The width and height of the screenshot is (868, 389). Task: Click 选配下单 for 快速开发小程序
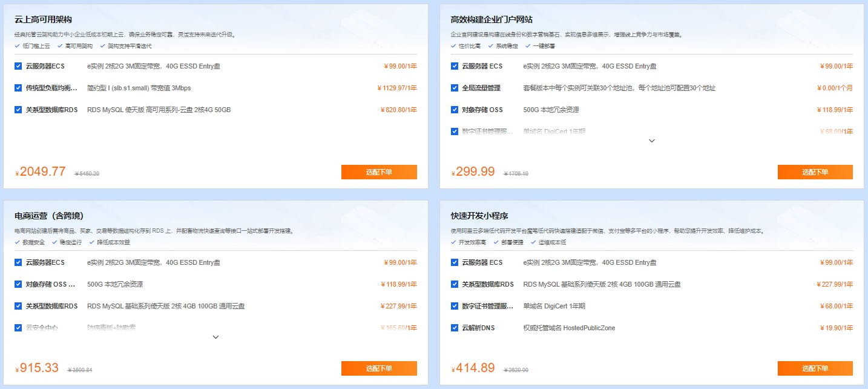click(x=815, y=368)
